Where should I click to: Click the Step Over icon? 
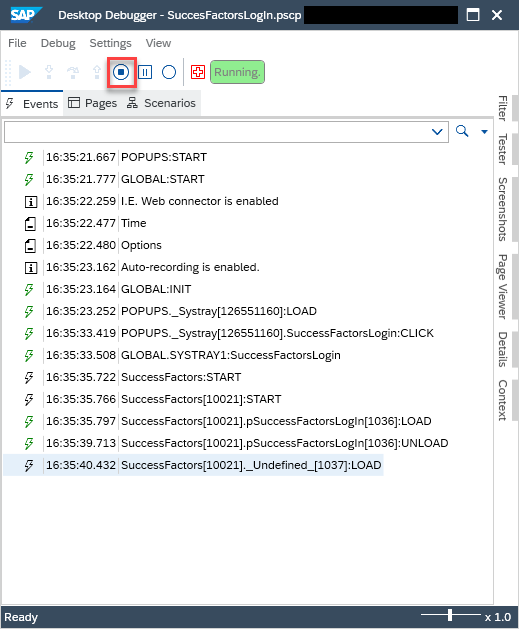(x=73, y=72)
